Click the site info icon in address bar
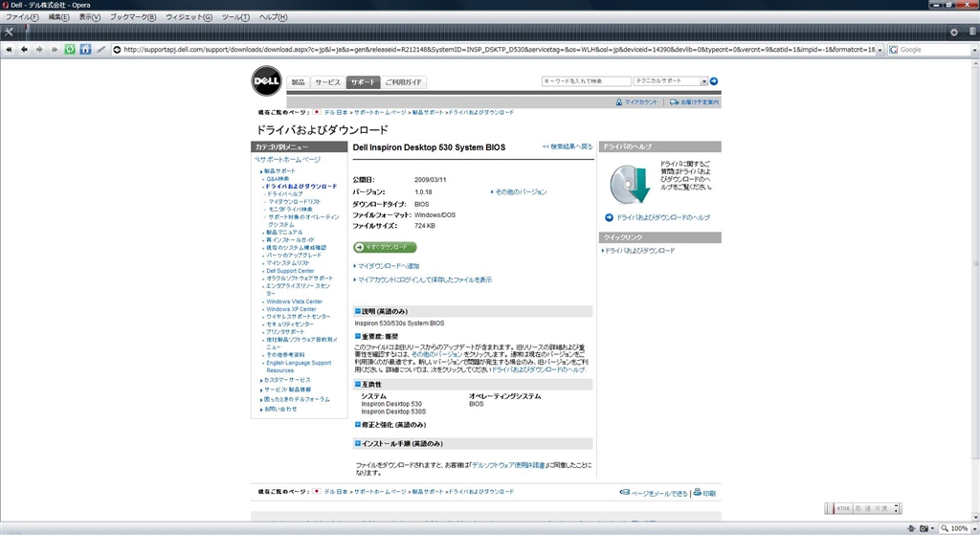 (x=117, y=50)
